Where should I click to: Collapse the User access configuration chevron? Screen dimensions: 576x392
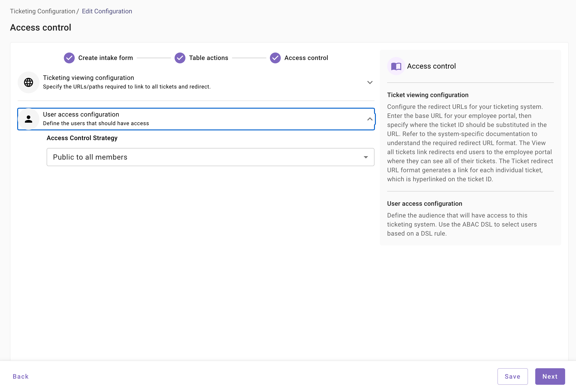coord(370,119)
